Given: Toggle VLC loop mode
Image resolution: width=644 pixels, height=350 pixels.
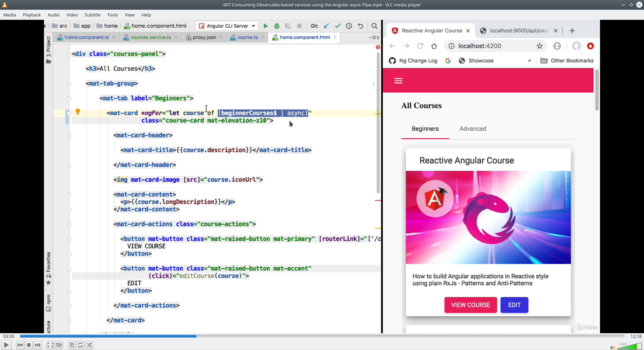Looking at the screenshot, I should [80, 345].
